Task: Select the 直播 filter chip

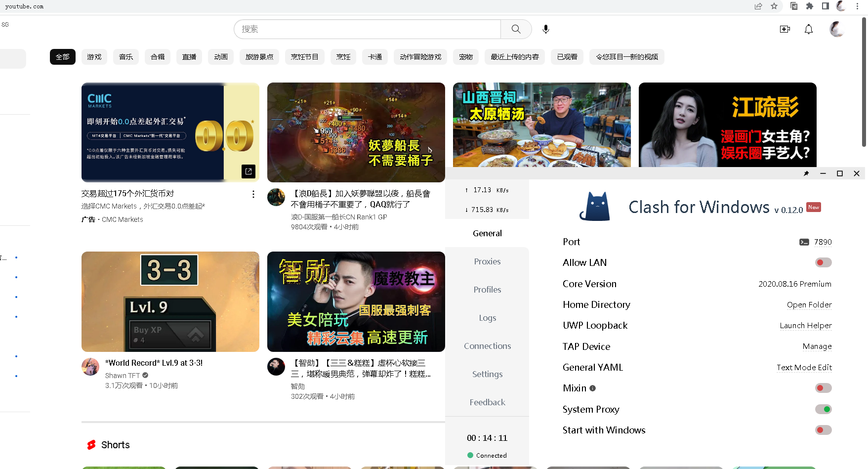Action: tap(189, 57)
